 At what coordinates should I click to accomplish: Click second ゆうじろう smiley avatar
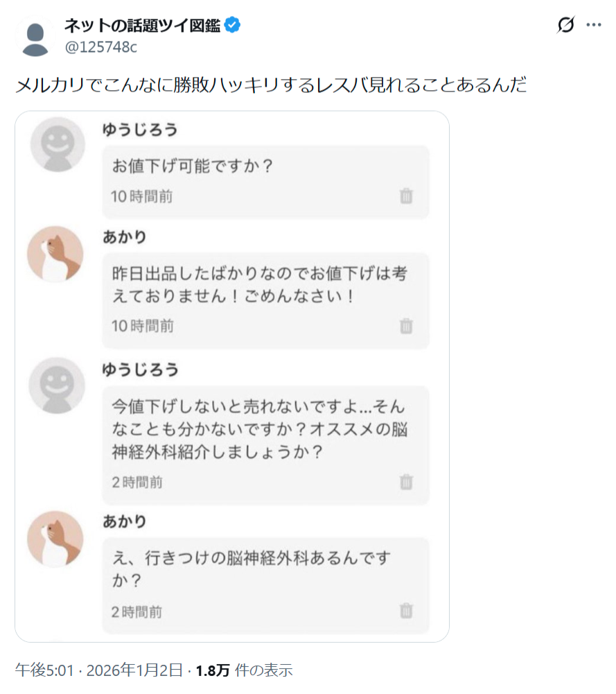(x=57, y=385)
